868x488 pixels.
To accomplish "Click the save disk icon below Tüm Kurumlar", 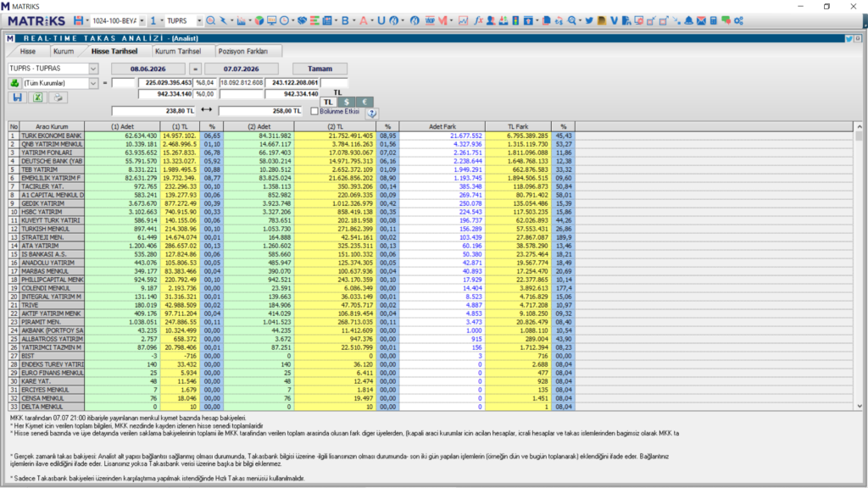I will 17,97.
